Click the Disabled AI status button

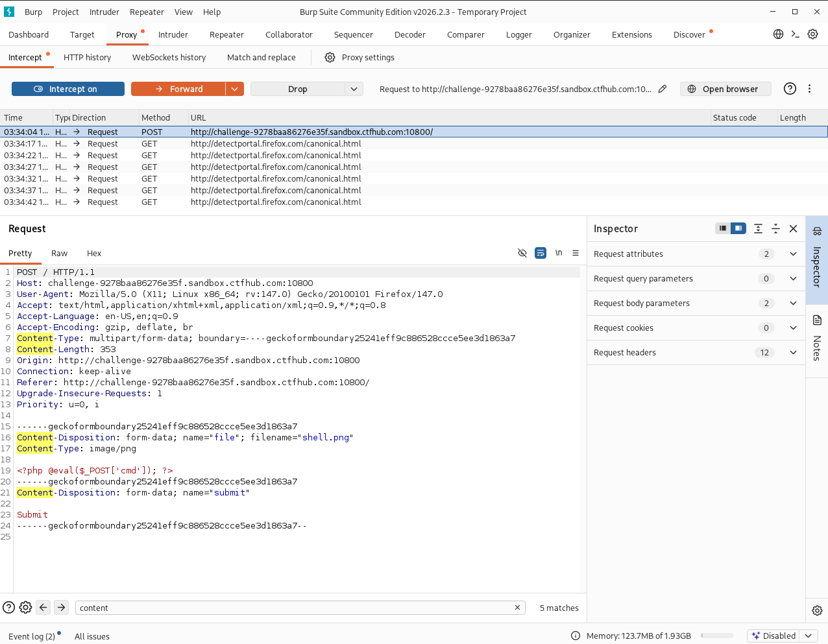[773, 636]
